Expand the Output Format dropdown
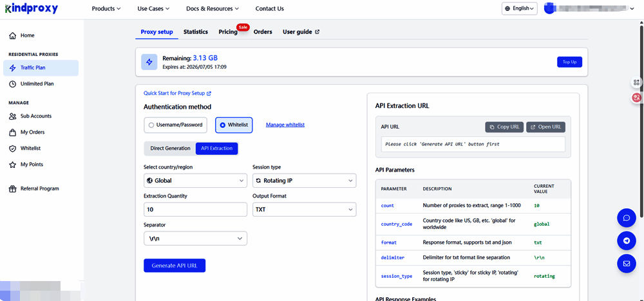This screenshot has width=644, height=301. click(x=304, y=210)
